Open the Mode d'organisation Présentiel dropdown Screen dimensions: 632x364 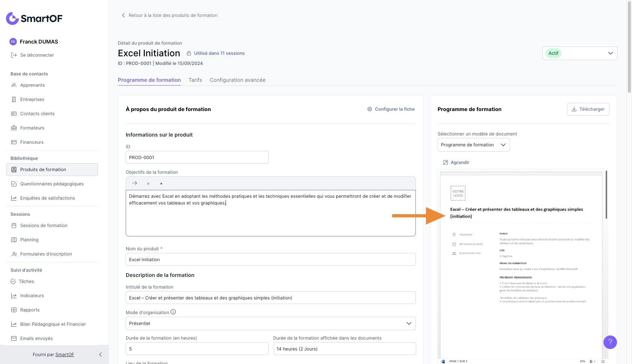270,323
